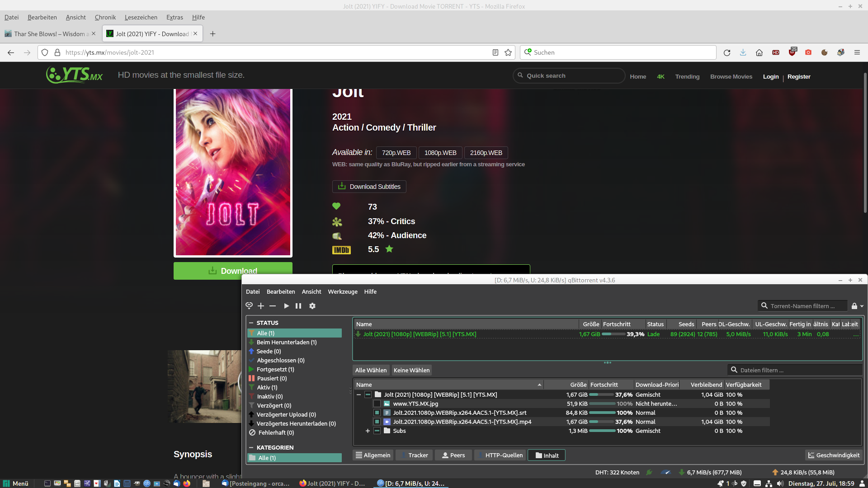
Task: Click Download Subtitles button
Action: coord(369,187)
